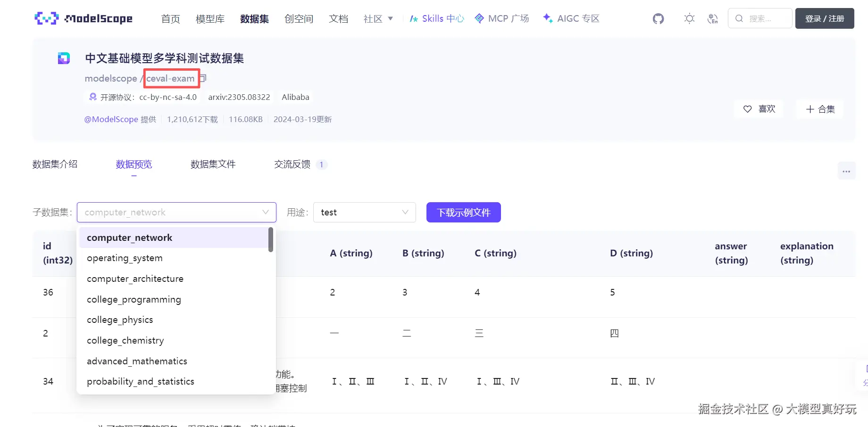Focus the 搜索 search box
This screenshot has width=868, height=427.
[x=760, y=18]
